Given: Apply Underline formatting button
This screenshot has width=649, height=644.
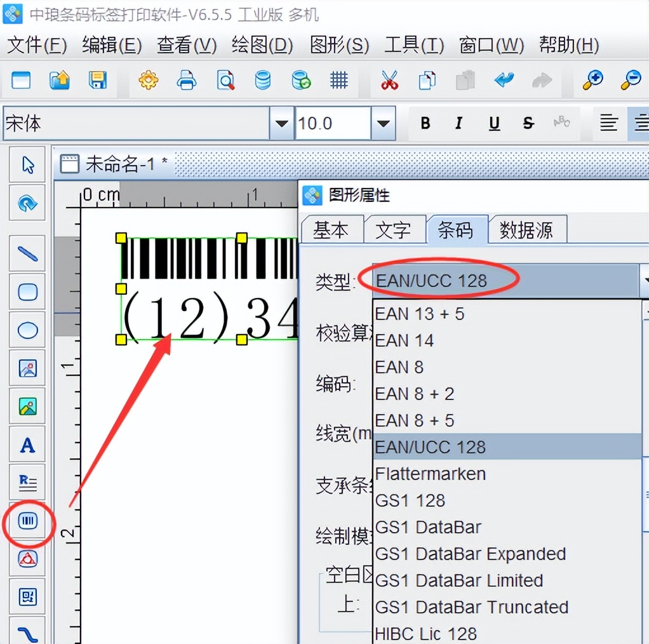Looking at the screenshot, I should pos(494,123).
